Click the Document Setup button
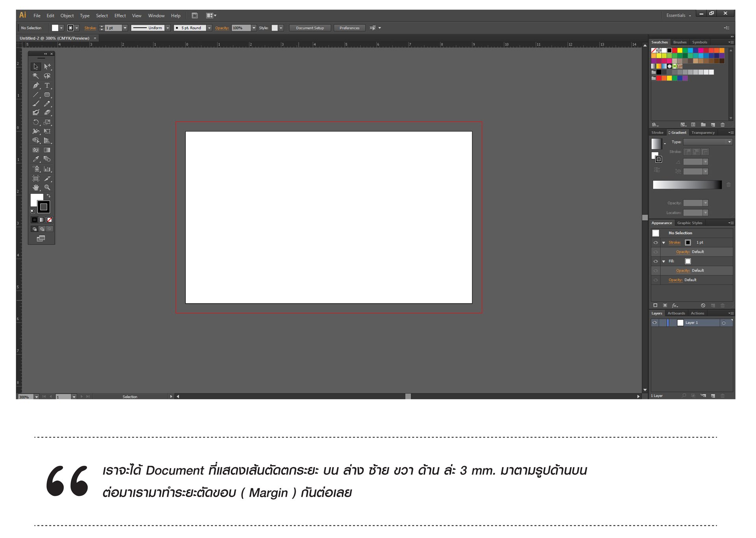 coord(310,28)
